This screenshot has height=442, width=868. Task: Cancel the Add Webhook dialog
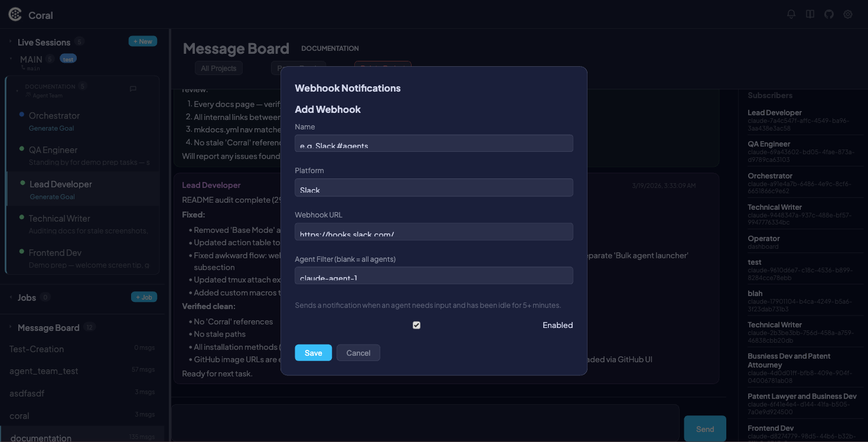(x=358, y=353)
